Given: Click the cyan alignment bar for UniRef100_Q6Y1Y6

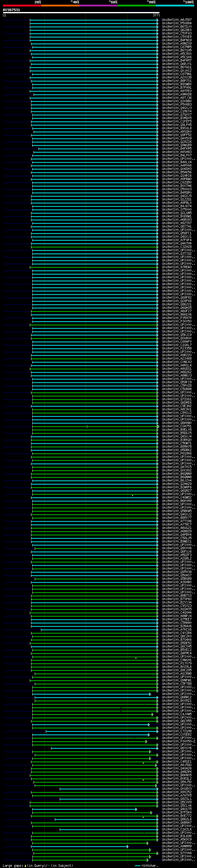Looking at the screenshot, I should (x=105, y=748).
